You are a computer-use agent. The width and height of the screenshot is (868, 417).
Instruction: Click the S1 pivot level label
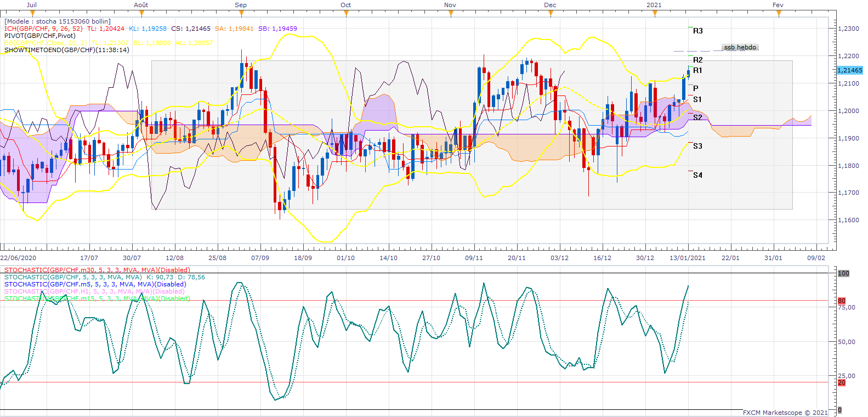click(697, 99)
